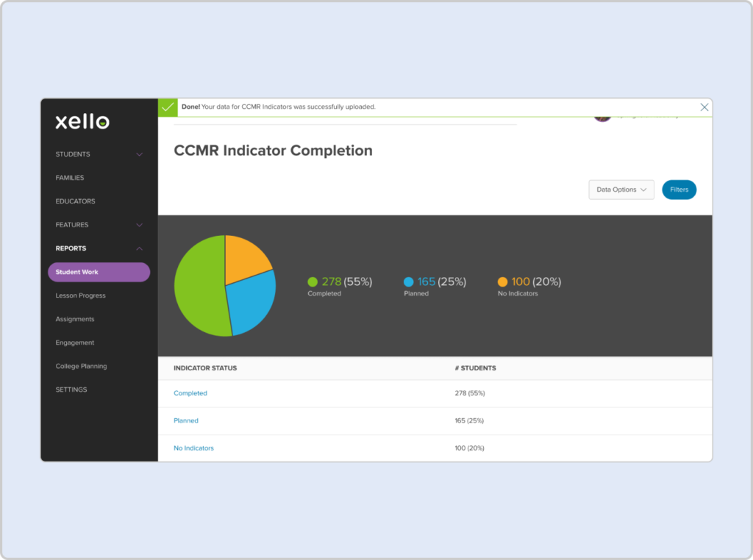
Task: Click the green Completed legend dot
Action: pyautogui.click(x=313, y=281)
